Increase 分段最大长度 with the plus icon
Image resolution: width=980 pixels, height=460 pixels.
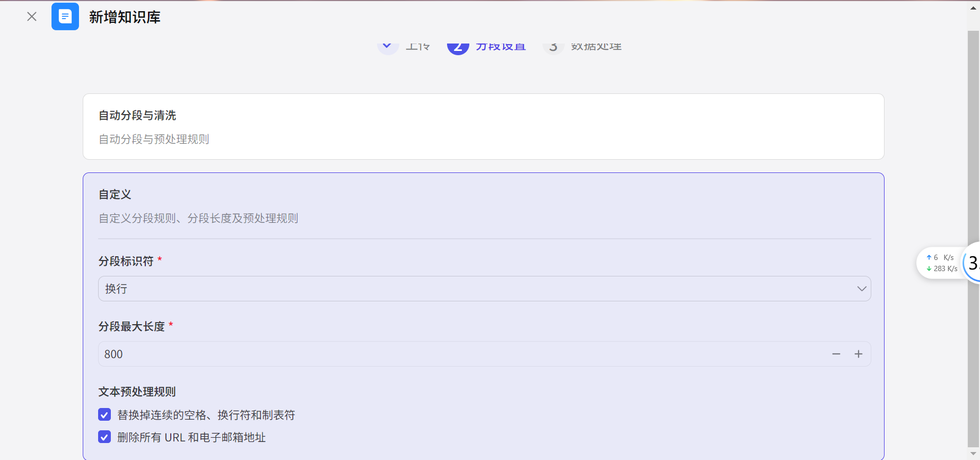(859, 354)
